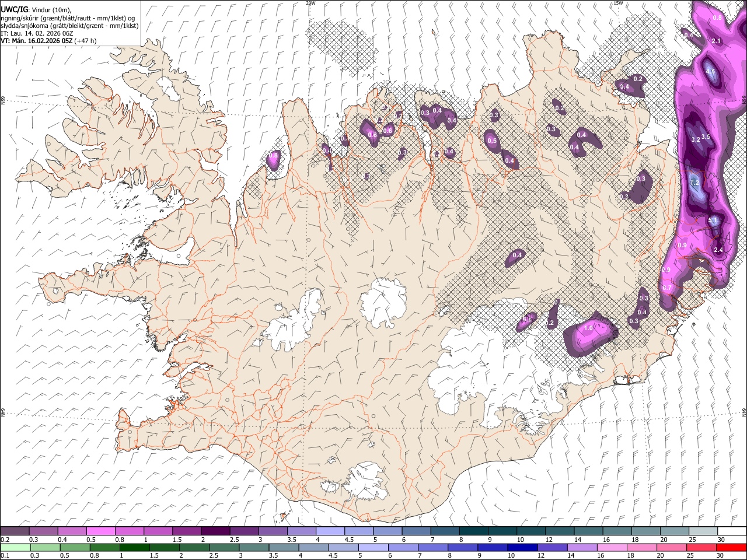
Task: Click the 'rigning/skúrir' legend description line
Action: pos(68,18)
